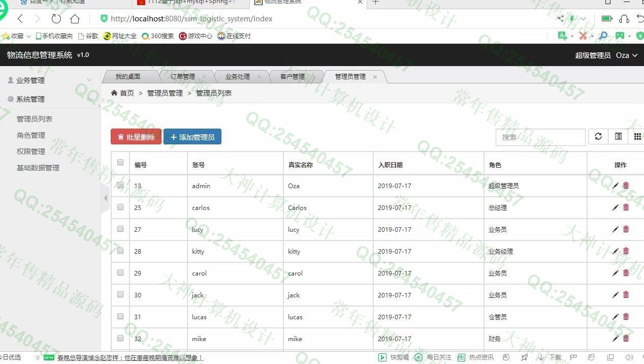Viewport: 644px width, 364px height.
Task: Edit the lucas row with pencil icon
Action: (615, 317)
